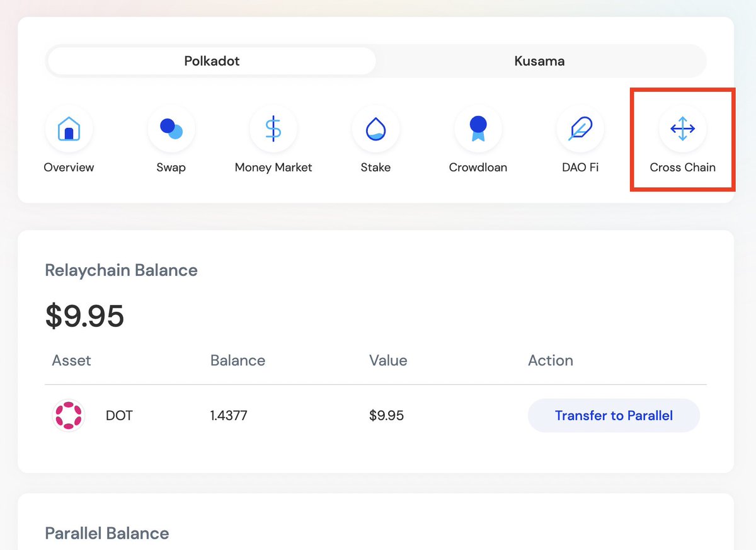
Task: Click the Value column header
Action: pyautogui.click(x=388, y=360)
